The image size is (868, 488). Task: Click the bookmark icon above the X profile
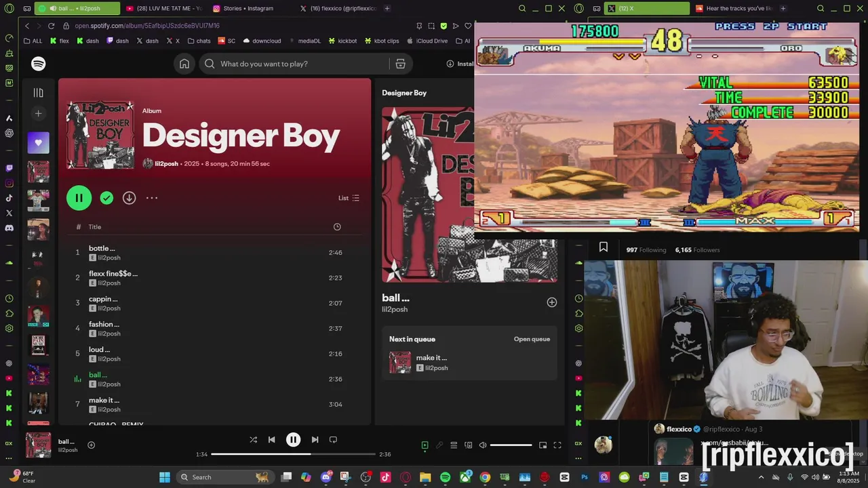[604, 247]
